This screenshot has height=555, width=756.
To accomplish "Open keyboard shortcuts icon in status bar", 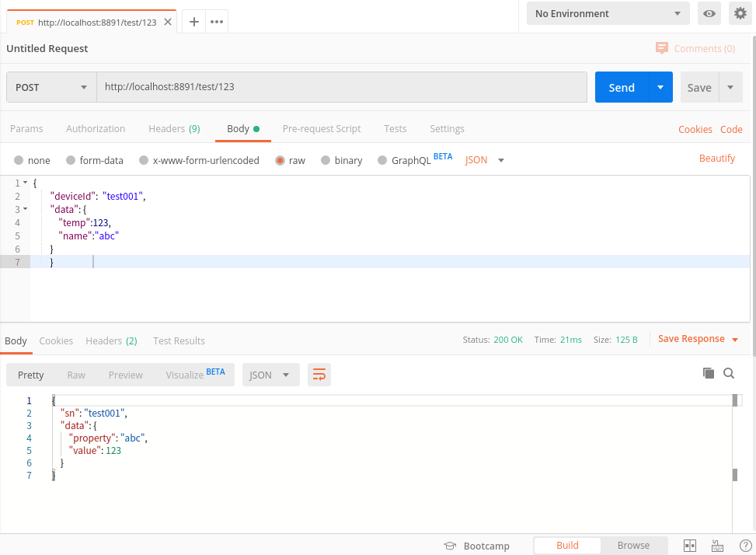I will 718,546.
